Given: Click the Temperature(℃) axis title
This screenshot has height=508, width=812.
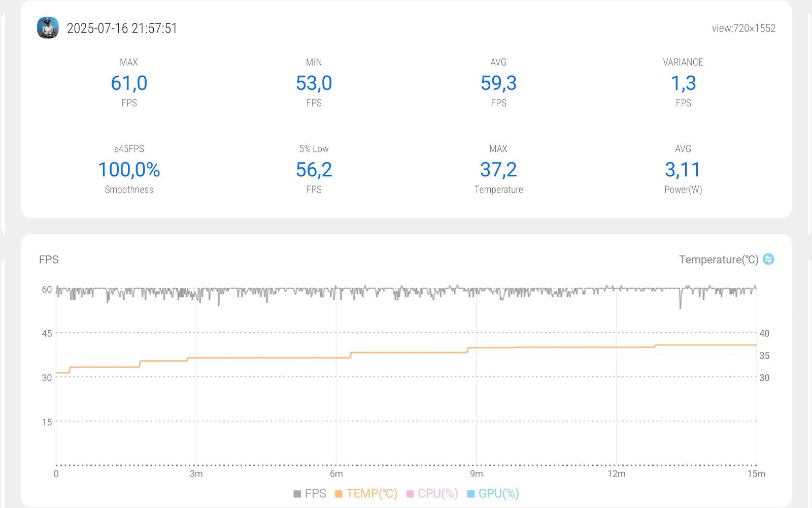Looking at the screenshot, I should pyautogui.click(x=719, y=260).
